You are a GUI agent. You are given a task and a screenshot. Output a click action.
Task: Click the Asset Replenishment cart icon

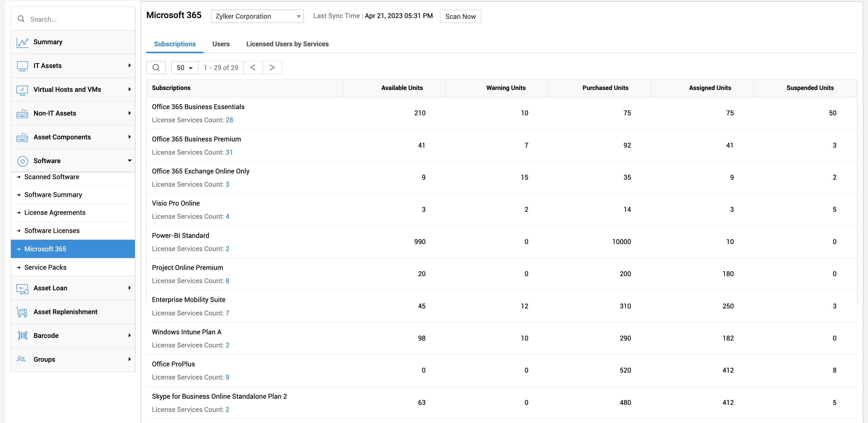(22, 312)
